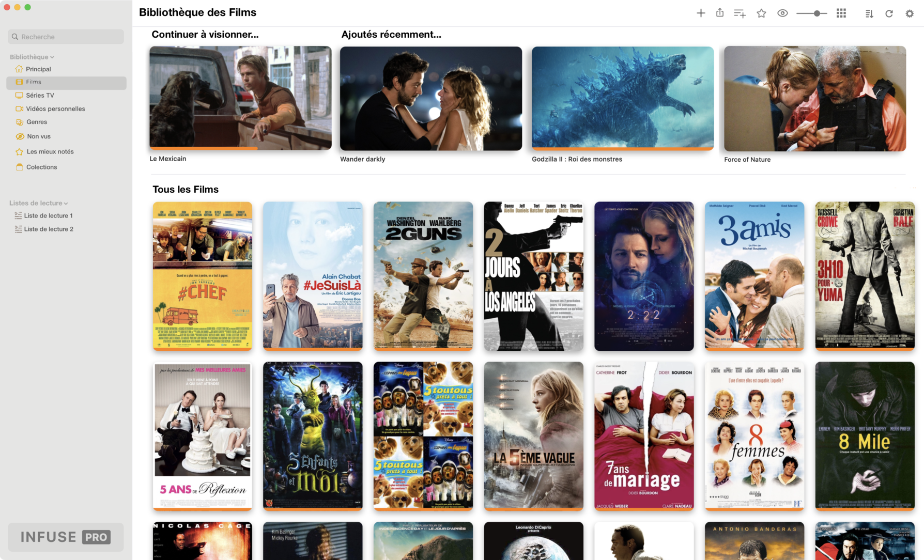Open the 5 toutous prêts à tout poster
This screenshot has width=924, height=560.
[423, 437]
